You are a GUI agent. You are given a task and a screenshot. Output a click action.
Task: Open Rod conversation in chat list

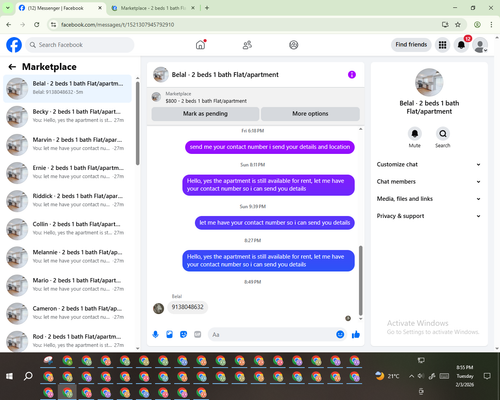67,341
